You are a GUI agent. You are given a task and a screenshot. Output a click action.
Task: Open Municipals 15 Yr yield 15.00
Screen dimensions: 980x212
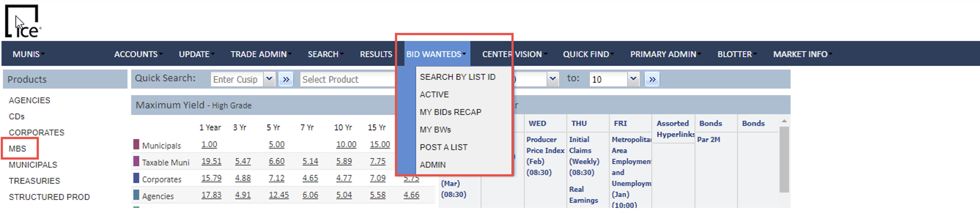tap(380, 145)
